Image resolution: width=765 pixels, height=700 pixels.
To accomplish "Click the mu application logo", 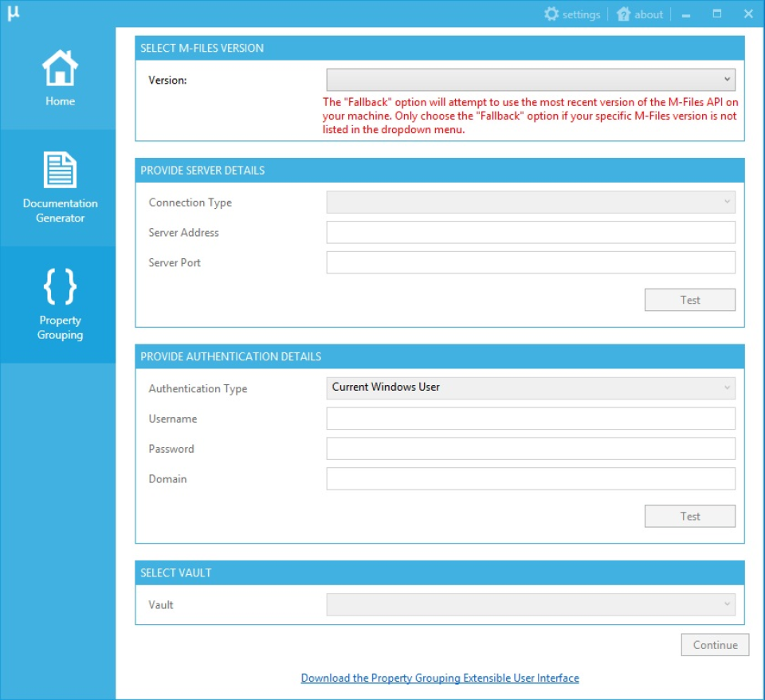I will (14, 14).
